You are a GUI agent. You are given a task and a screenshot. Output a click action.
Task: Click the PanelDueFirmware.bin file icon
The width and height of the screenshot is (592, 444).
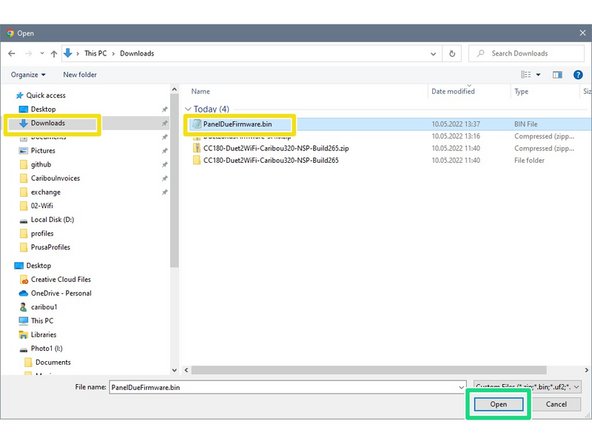tap(196, 124)
